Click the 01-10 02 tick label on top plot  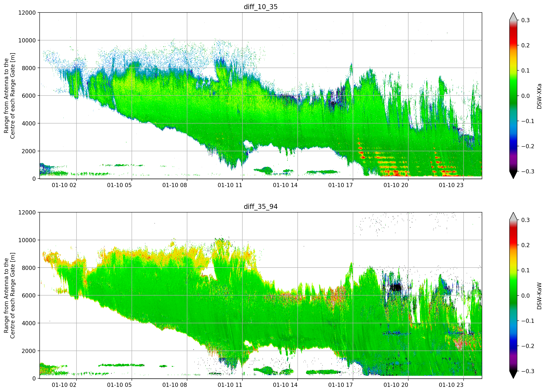[x=64, y=185]
